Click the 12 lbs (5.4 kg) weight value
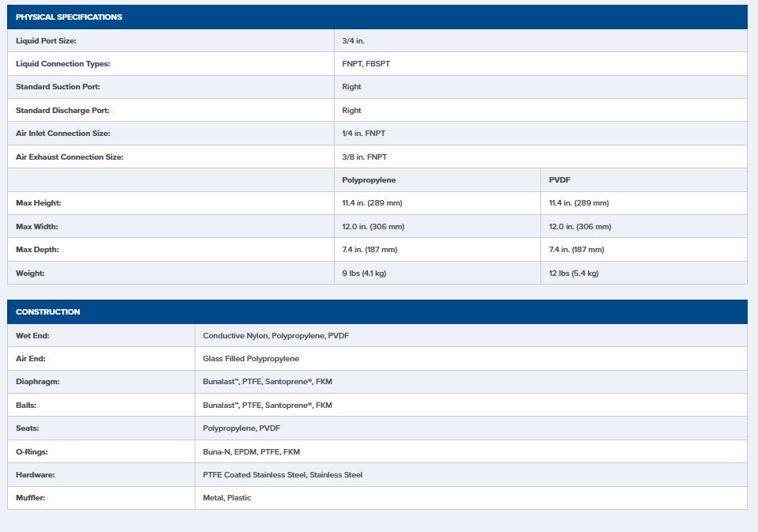 [x=573, y=274]
